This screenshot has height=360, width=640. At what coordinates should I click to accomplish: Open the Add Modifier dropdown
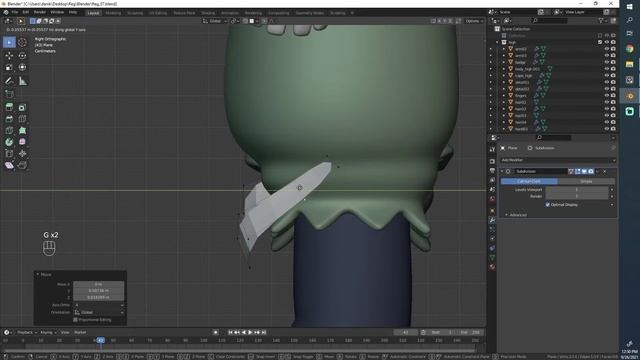[558, 160]
